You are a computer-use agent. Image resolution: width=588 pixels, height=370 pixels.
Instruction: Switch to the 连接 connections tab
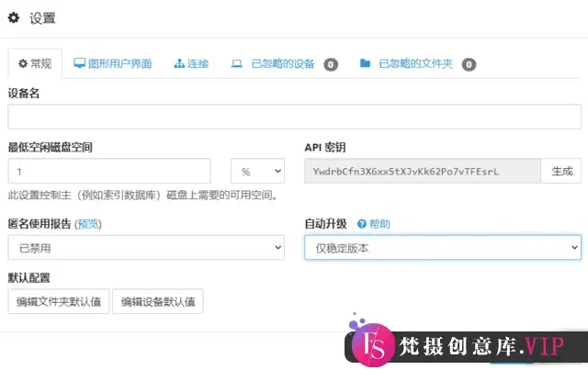click(191, 63)
